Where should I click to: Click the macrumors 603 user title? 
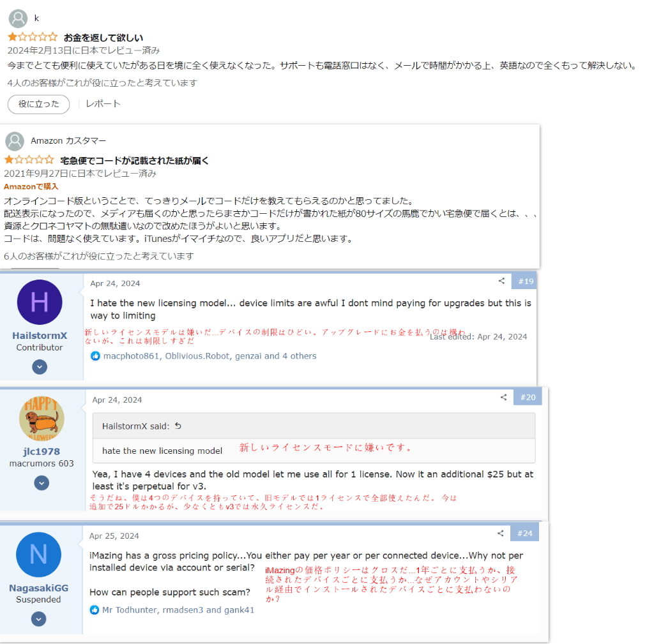pos(42,463)
